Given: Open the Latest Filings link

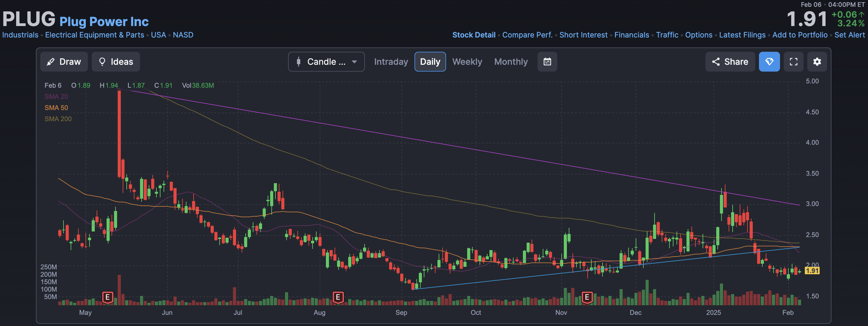Looking at the screenshot, I should [742, 35].
